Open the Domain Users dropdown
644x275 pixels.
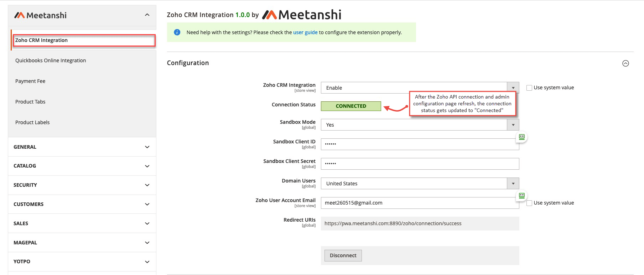(x=420, y=184)
